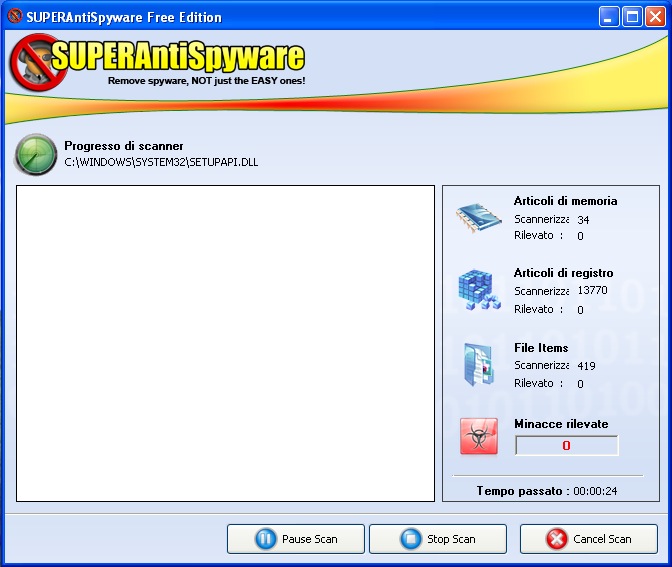Click the memory chip icon beside Articoli di memoria
This screenshot has height=567, width=672.
click(480, 217)
